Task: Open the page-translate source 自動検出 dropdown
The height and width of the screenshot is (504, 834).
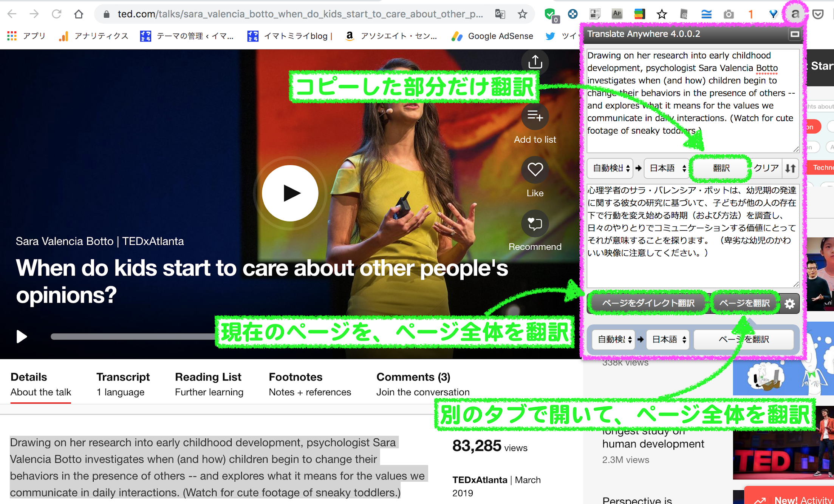Action: click(613, 339)
